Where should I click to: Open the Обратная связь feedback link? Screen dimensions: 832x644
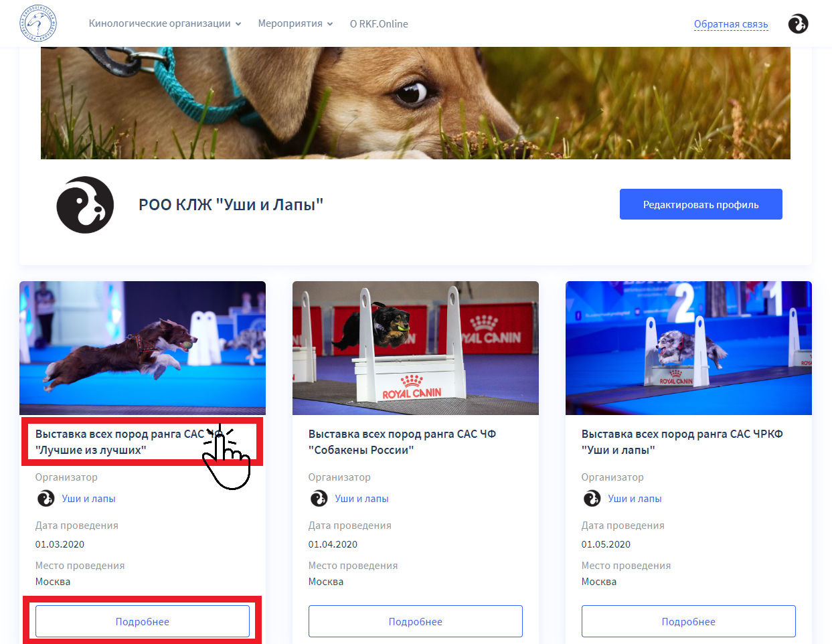[730, 24]
